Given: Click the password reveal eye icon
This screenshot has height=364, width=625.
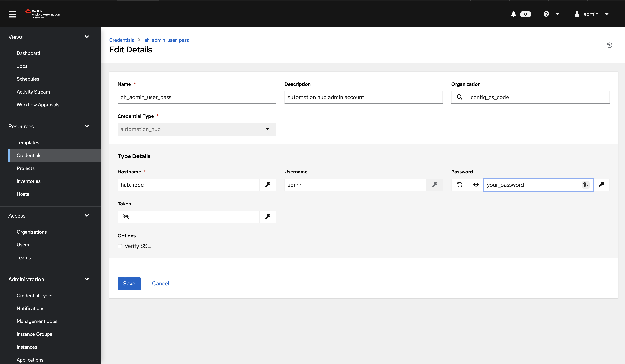Looking at the screenshot, I should (x=476, y=185).
